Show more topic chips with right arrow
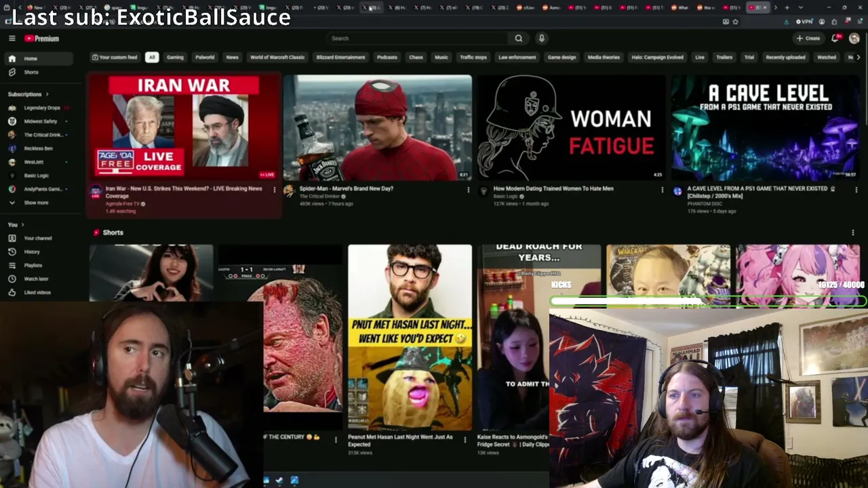The height and width of the screenshot is (488, 868). coord(859,58)
